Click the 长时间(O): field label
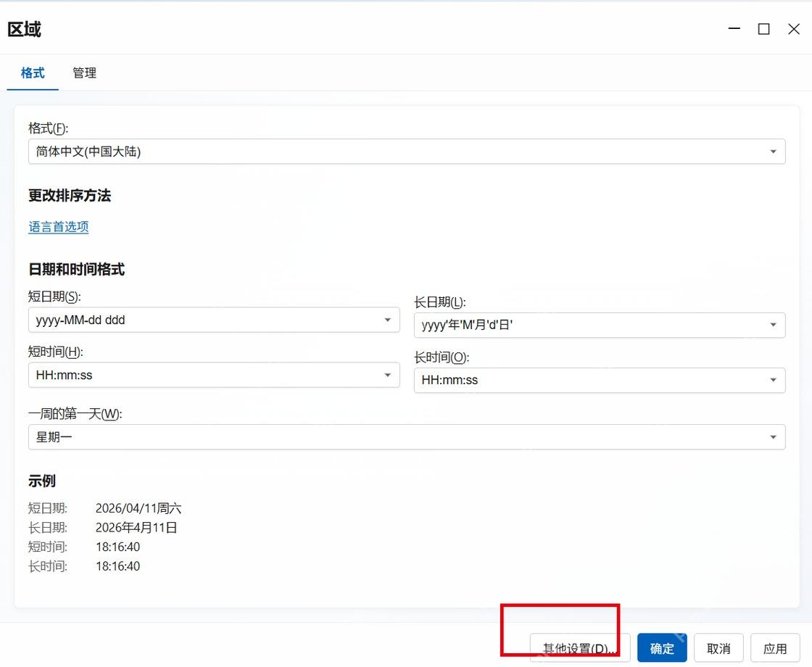This screenshot has width=812, height=667. coord(442,357)
